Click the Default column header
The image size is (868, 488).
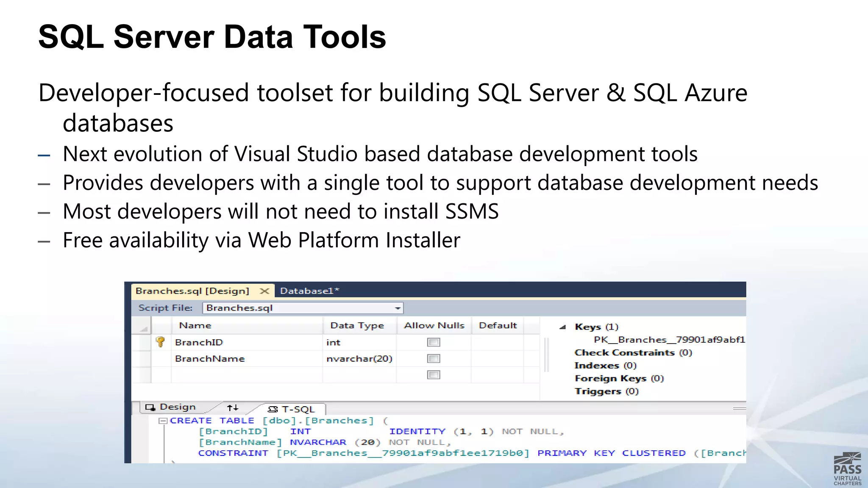pyautogui.click(x=498, y=325)
